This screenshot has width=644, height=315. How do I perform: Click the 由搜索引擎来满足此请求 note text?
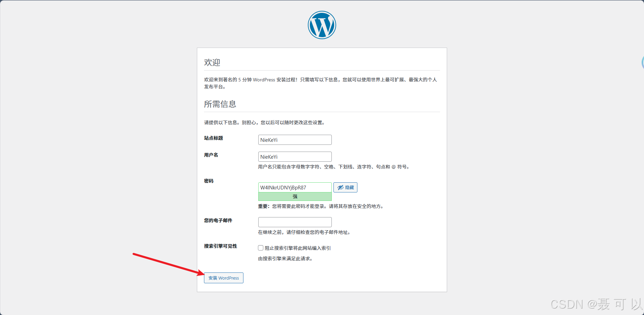(286, 259)
